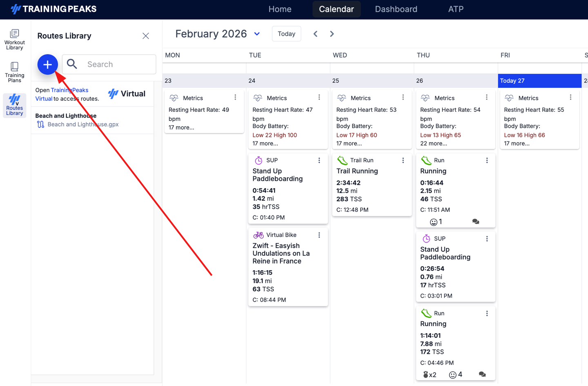
Task: Click the blue add route plus button
Action: [47, 64]
